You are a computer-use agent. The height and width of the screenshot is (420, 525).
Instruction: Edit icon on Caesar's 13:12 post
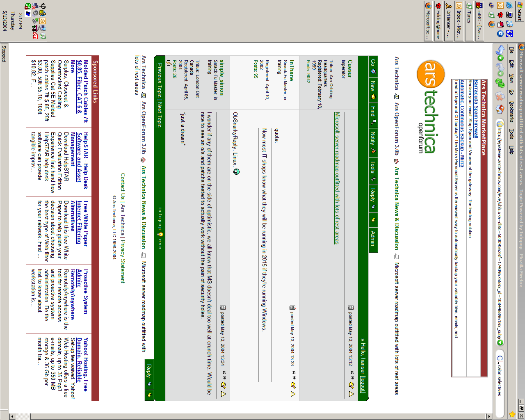(352, 385)
